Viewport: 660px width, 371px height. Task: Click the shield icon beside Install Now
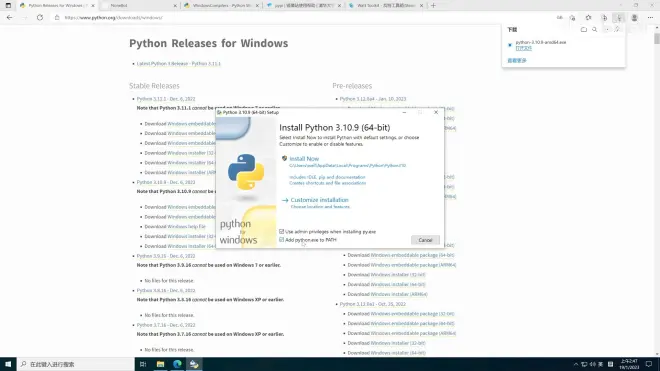pos(284,158)
